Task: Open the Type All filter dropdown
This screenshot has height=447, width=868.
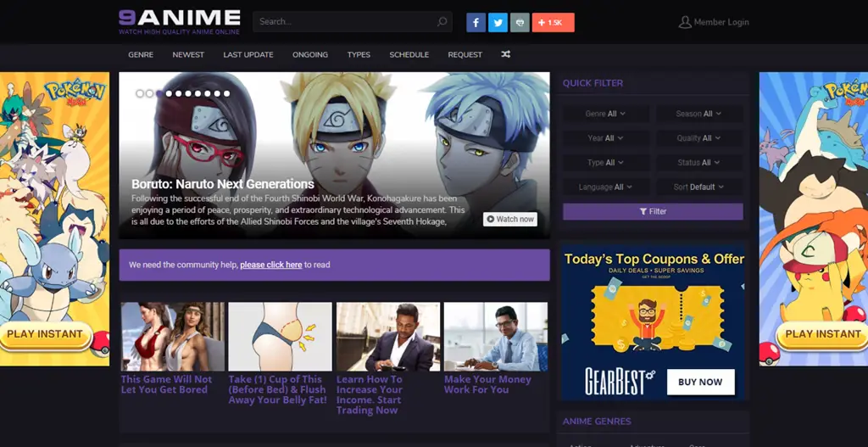Action: [x=605, y=162]
